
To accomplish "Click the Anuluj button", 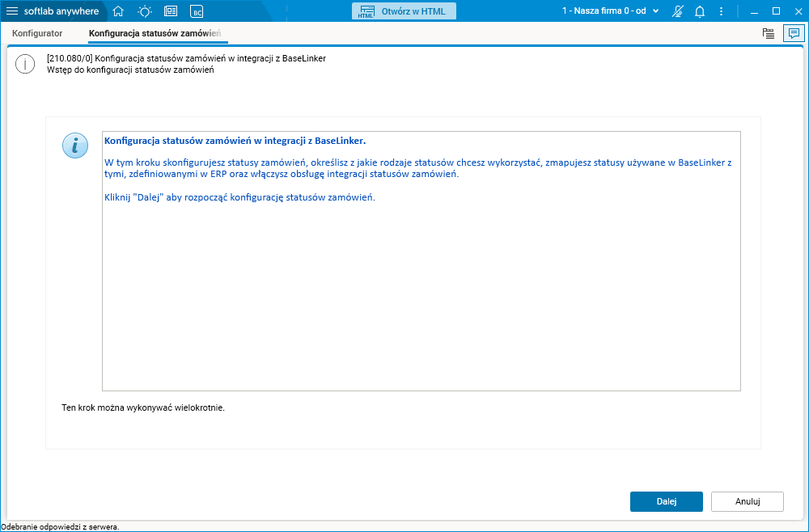I will click(747, 501).
